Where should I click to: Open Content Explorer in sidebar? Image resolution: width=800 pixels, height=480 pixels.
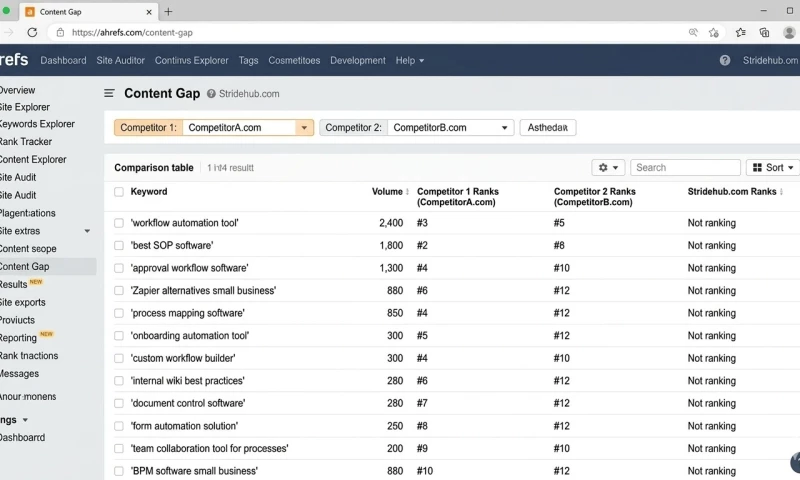point(33,160)
